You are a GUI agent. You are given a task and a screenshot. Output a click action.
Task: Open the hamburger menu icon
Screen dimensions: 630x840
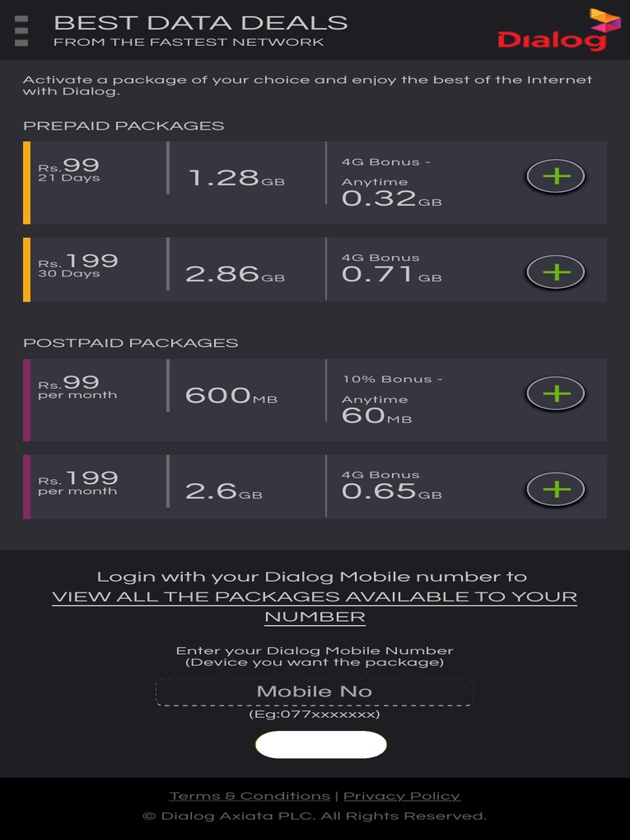click(x=22, y=30)
